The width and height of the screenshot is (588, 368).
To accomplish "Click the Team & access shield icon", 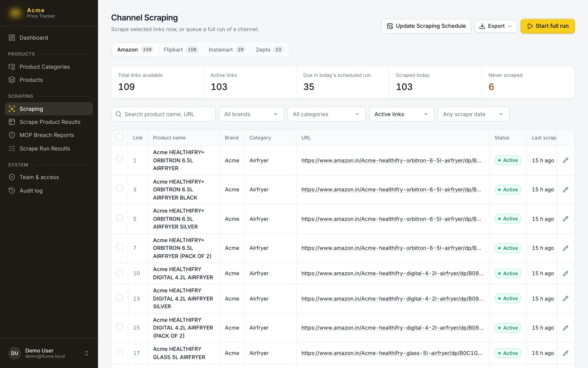I will point(12,177).
